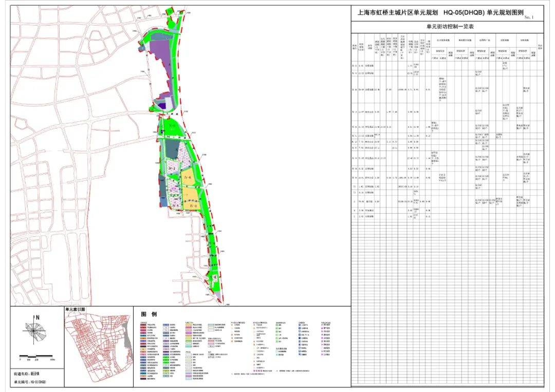Image resolution: width=555 pixels, height=392 pixels.
Task: Click the 'IV-L2' block label on map
Action: pos(173,191)
